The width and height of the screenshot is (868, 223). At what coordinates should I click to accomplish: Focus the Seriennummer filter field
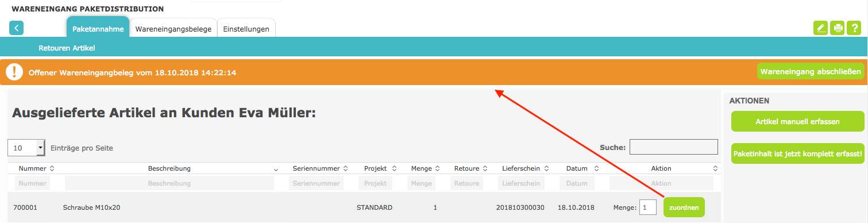[317, 183]
